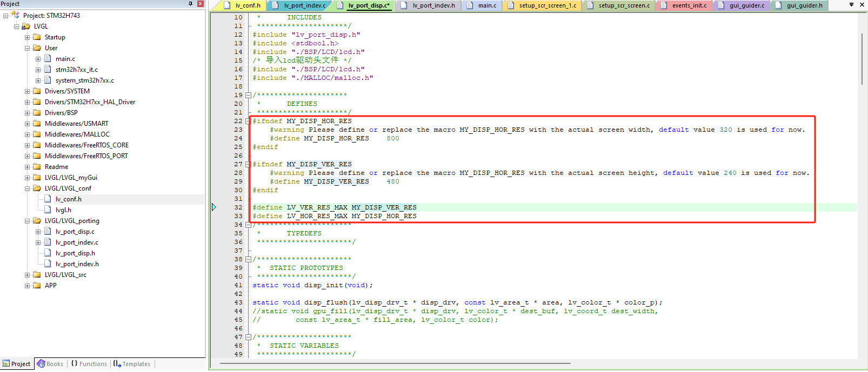The width and height of the screenshot is (868, 372).
Task: Select the stm32h7xx_it.c file in tree
Action: click(77, 70)
